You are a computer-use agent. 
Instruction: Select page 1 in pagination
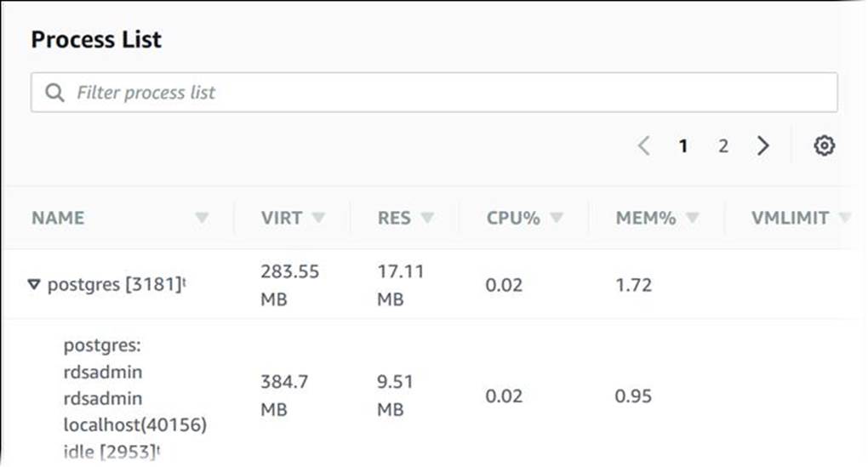(x=683, y=146)
